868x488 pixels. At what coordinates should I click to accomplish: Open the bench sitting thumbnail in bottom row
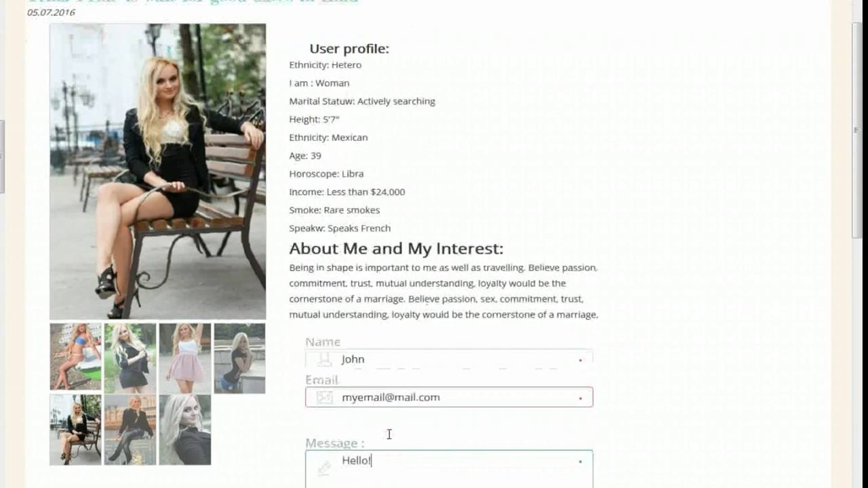(x=75, y=430)
